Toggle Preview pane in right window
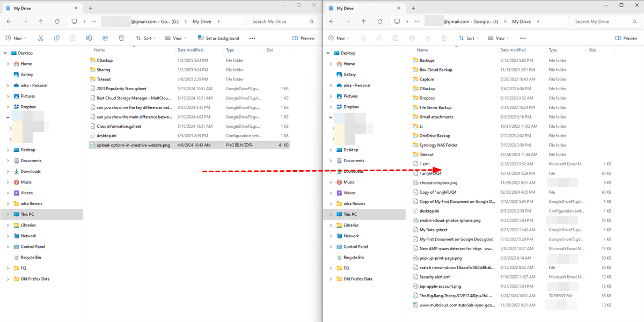 tap(626, 38)
